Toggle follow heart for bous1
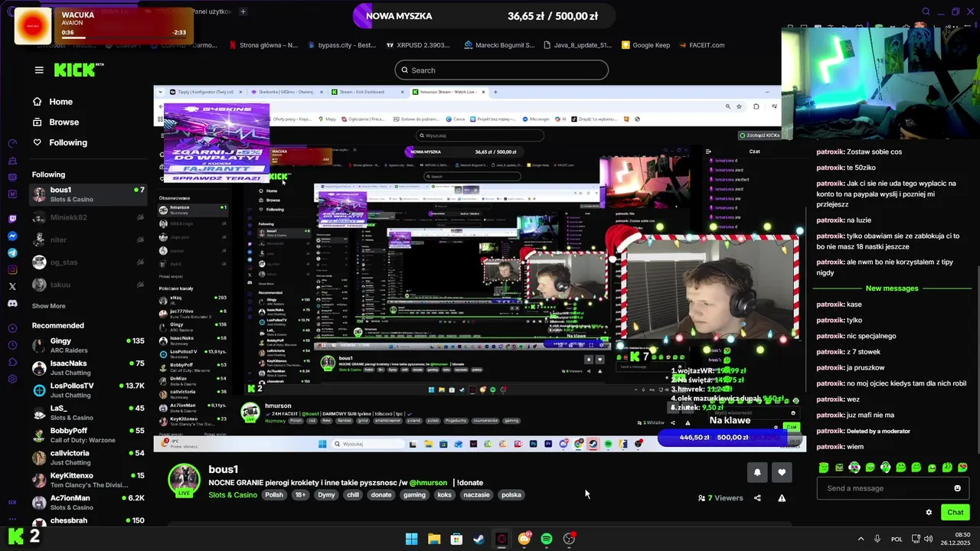The image size is (980, 551). pyautogui.click(x=782, y=472)
